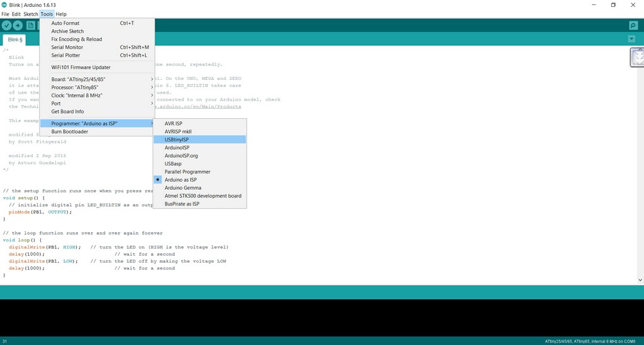Click the Verify checkmark toolbar icon

pyautogui.click(x=6, y=25)
